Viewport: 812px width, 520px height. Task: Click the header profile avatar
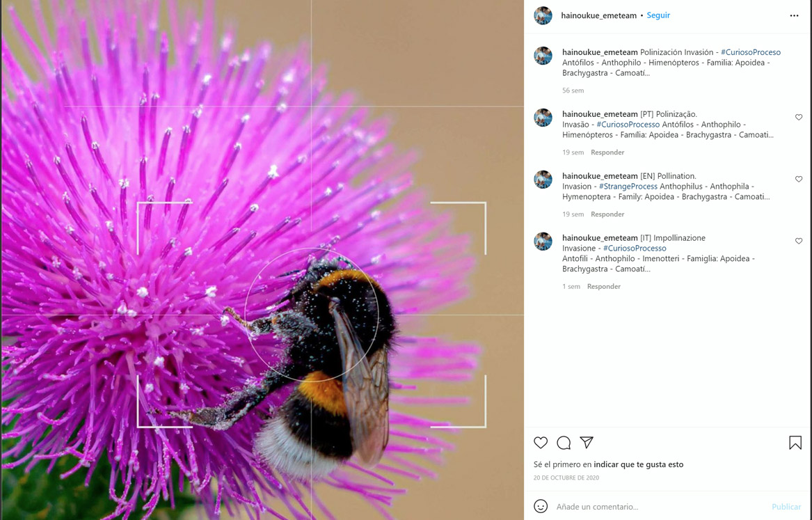tap(543, 15)
